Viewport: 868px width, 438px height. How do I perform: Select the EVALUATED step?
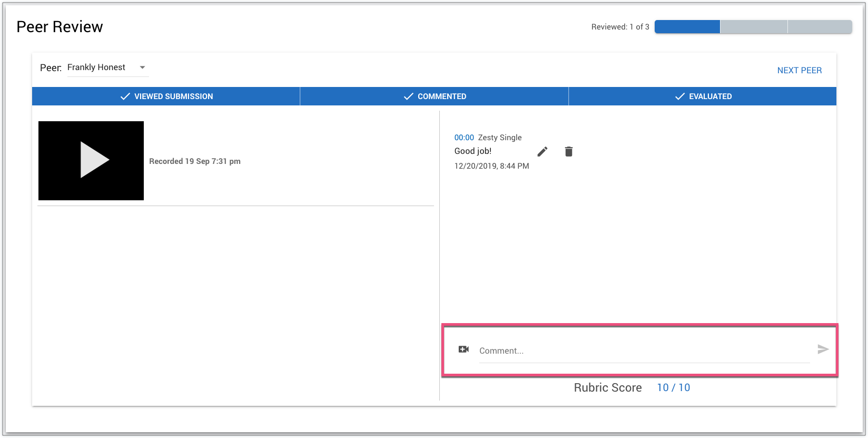[703, 96]
